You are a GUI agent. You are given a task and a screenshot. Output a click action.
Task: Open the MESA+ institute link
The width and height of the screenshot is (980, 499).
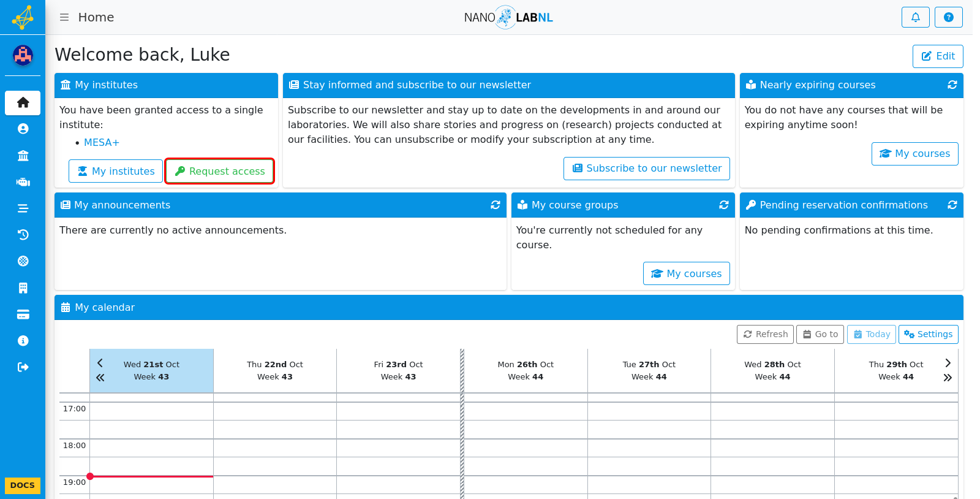[x=102, y=142]
